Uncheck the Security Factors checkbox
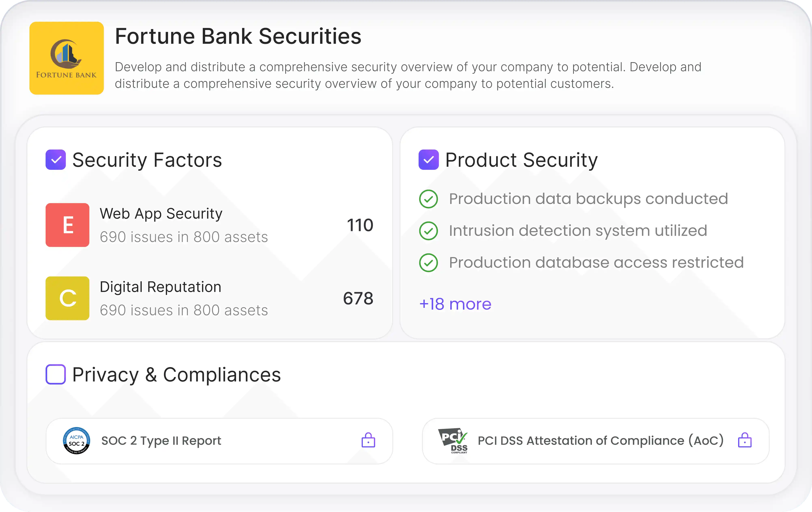 pyautogui.click(x=56, y=159)
